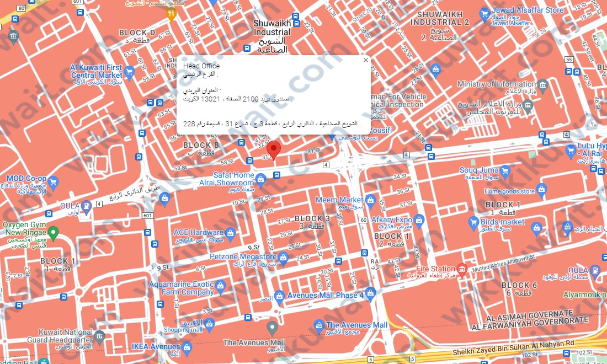The height and width of the screenshot is (364, 607).
Task: Click the Fire Station marker icon
Action: (x=461, y=269)
